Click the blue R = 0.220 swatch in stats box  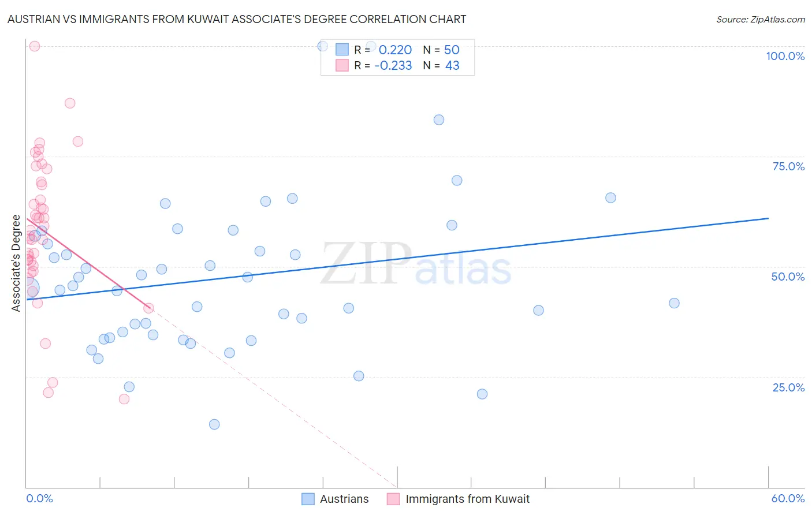pos(342,50)
